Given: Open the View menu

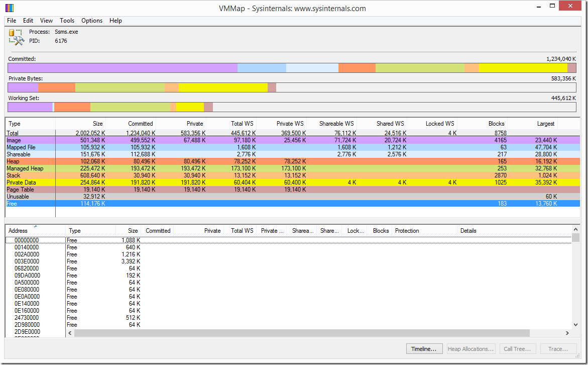Looking at the screenshot, I should click(46, 21).
